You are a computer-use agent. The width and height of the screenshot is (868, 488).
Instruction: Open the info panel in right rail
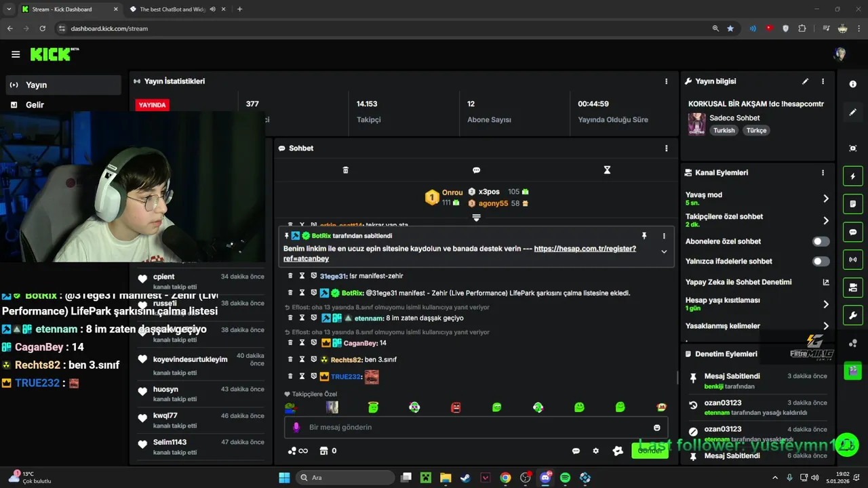(853, 84)
